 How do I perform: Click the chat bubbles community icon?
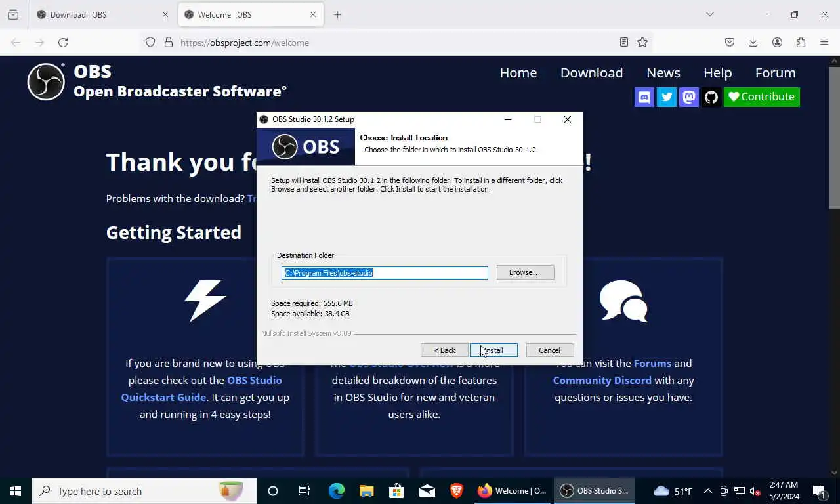pos(623,301)
